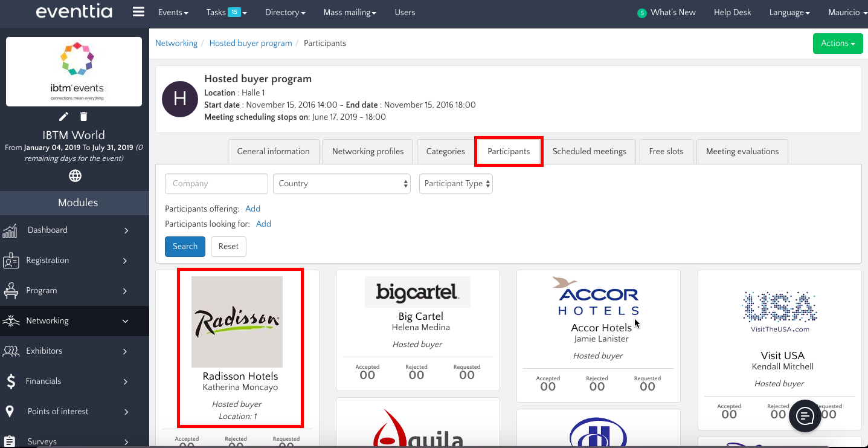Screen dimensions: 868x448
Task: Click the trash delete event icon
Action: (84, 117)
